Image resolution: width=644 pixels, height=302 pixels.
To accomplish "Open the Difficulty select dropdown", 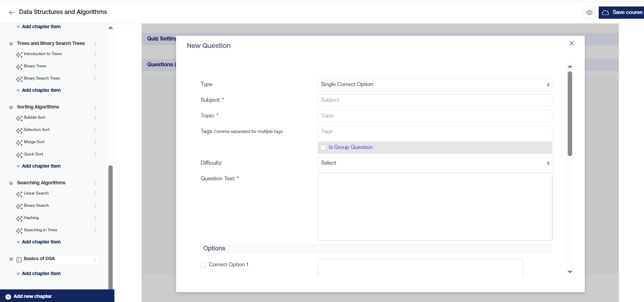I will click(x=435, y=163).
